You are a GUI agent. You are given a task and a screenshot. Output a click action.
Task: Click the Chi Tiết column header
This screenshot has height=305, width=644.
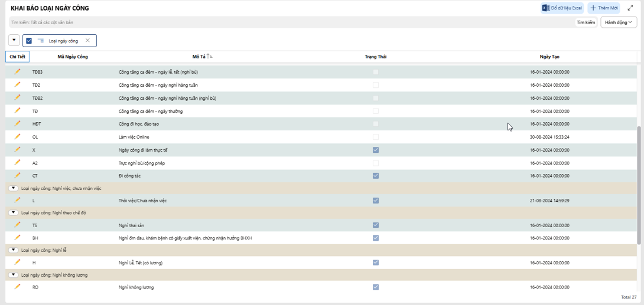click(x=17, y=57)
